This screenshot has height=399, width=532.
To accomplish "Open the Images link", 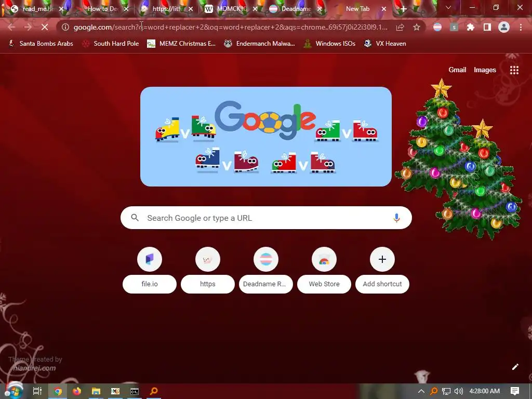I will click(x=485, y=70).
